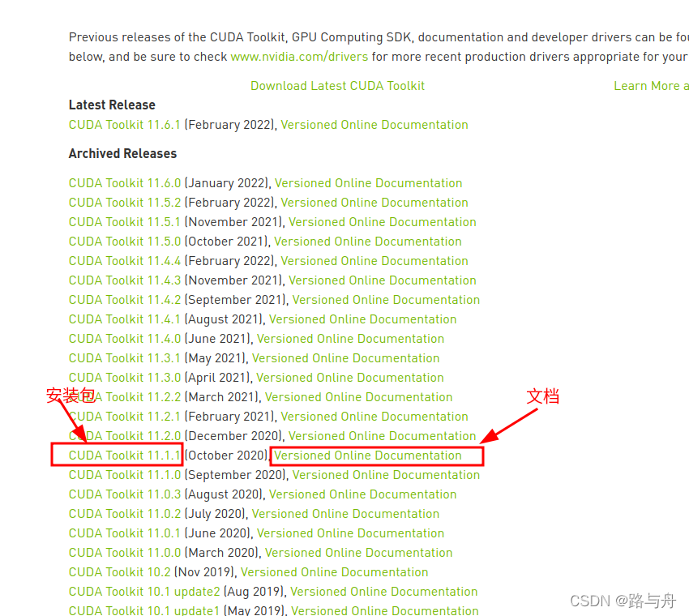The image size is (689, 616).
Task: Open CUDA Toolkit 11.5.0 link
Action: pos(125,242)
